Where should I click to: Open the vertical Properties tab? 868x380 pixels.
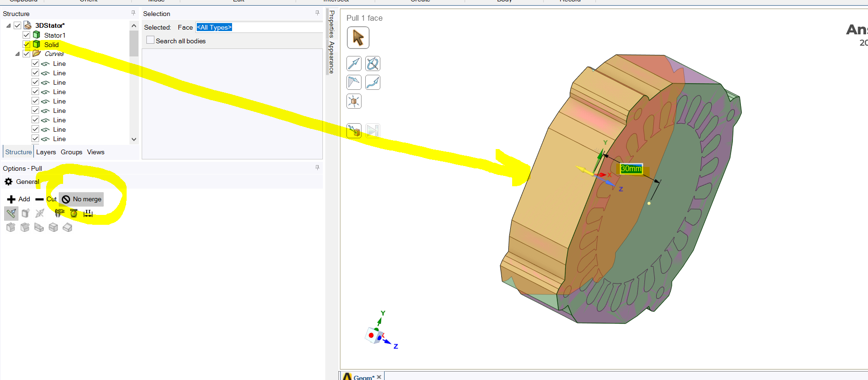pyautogui.click(x=331, y=24)
